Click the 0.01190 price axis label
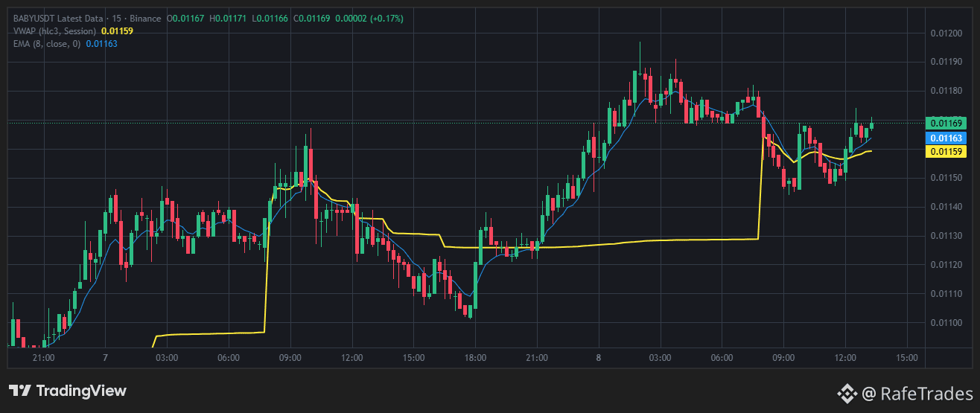This screenshot has height=413, width=980. [946, 63]
